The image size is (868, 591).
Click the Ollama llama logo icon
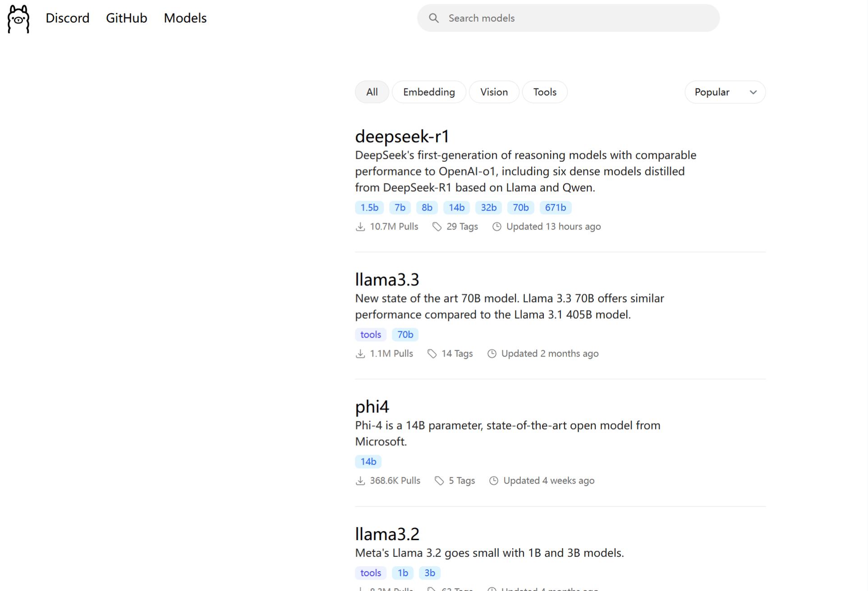click(18, 18)
